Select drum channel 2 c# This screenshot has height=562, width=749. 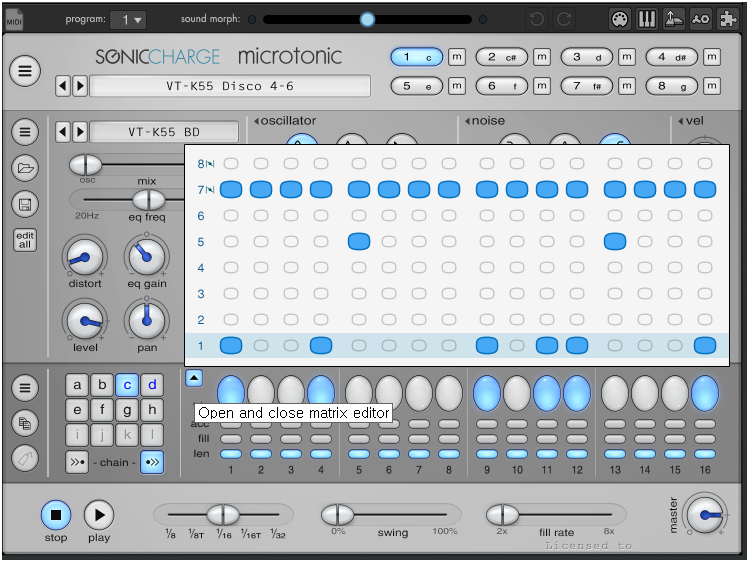[502, 57]
